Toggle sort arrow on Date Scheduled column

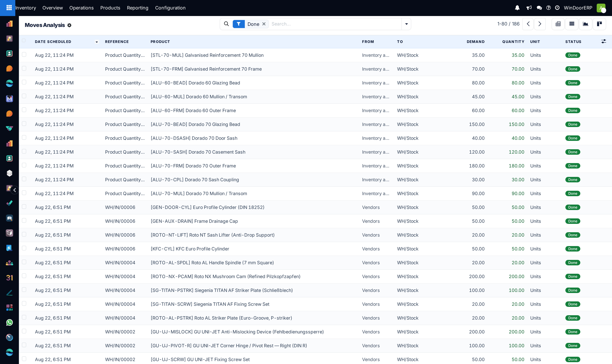coord(97,42)
